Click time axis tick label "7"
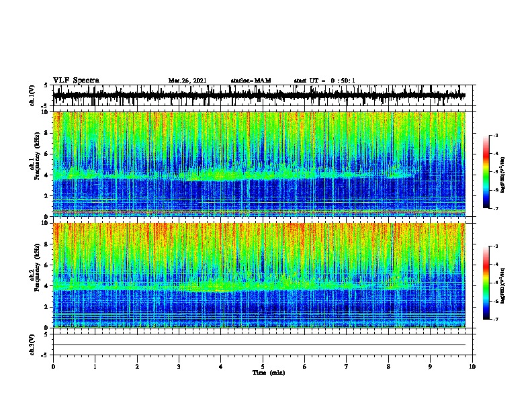 tap(347, 367)
